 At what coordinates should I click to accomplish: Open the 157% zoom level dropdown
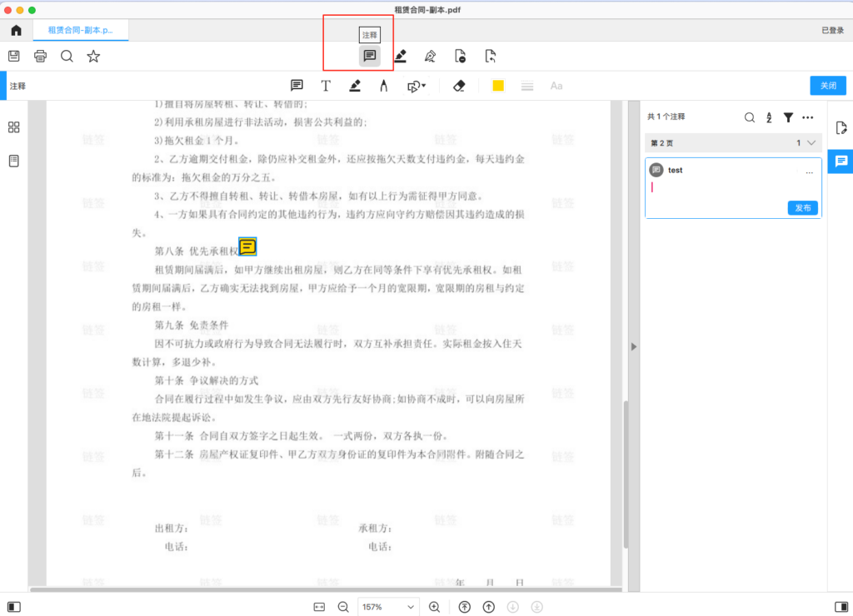[387, 607]
